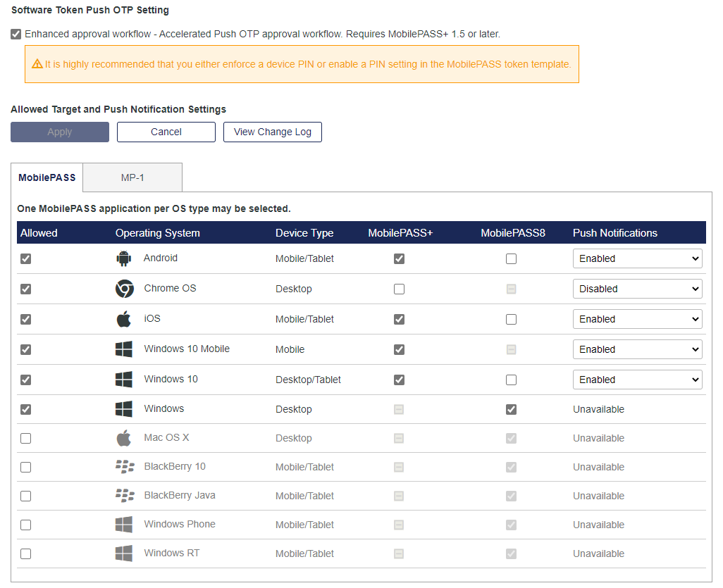The width and height of the screenshot is (723, 588).
Task: Click the iOS Apple logo icon
Action: (124, 319)
